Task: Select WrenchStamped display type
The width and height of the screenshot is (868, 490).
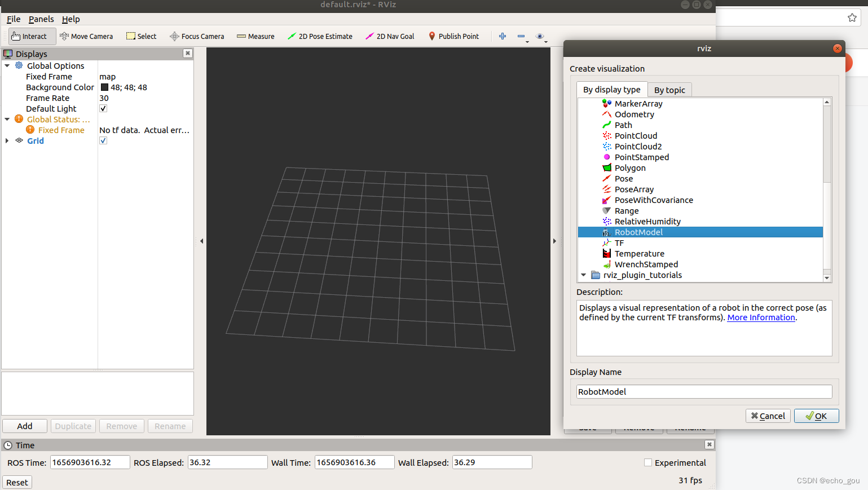Action: [646, 264]
